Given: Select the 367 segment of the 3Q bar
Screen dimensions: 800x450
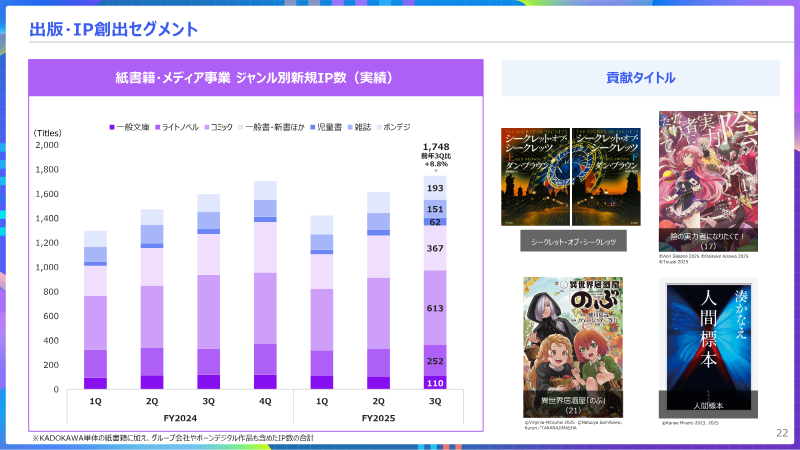Looking at the screenshot, I should pyautogui.click(x=435, y=248).
